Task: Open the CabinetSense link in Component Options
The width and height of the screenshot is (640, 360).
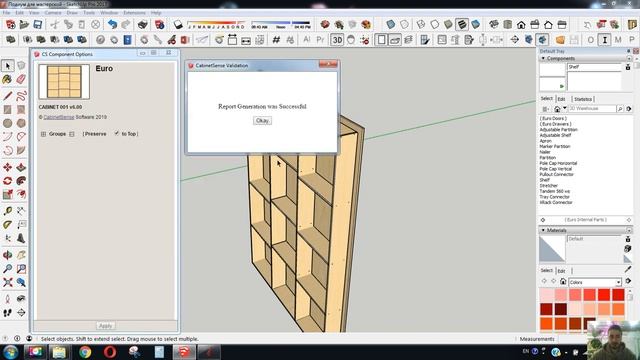Action: coord(59,117)
